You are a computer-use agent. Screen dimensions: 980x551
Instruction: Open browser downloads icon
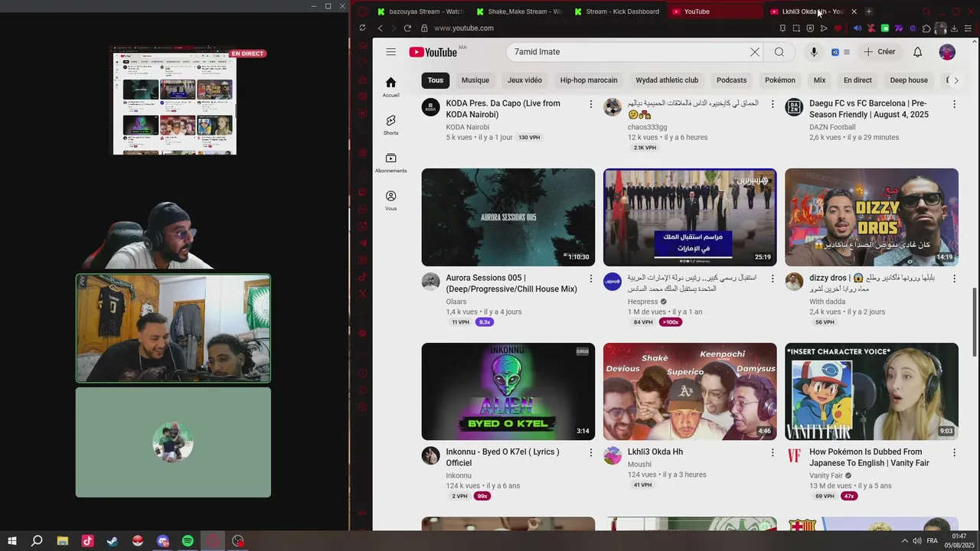point(954,28)
